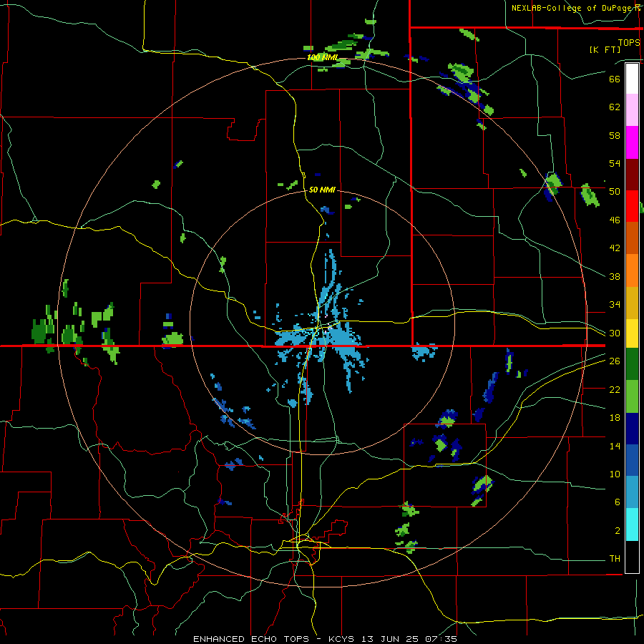Pick the dark orange legend swatch
Viewport: 644px width, 644px height.
pyautogui.click(x=632, y=238)
